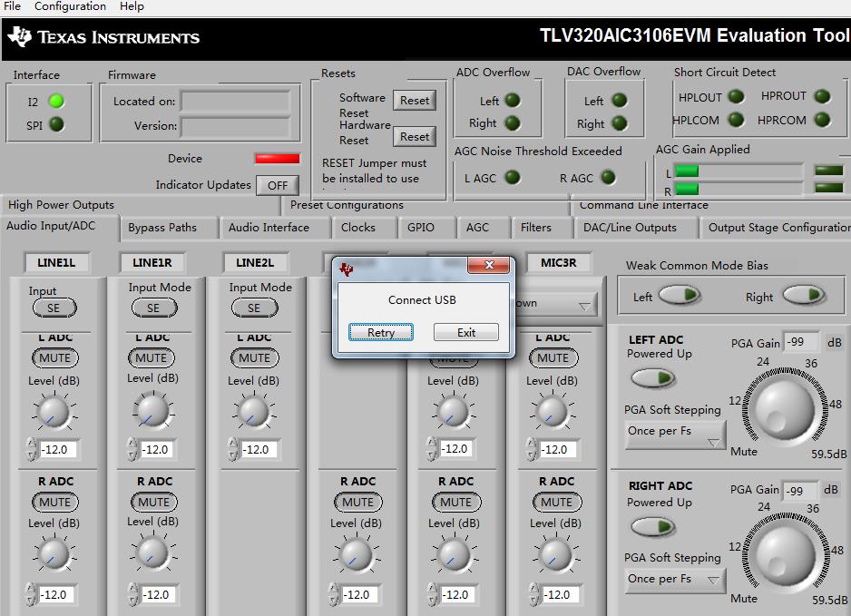The image size is (851, 616).
Task: Click the red Device status indicator
Action: (x=278, y=159)
